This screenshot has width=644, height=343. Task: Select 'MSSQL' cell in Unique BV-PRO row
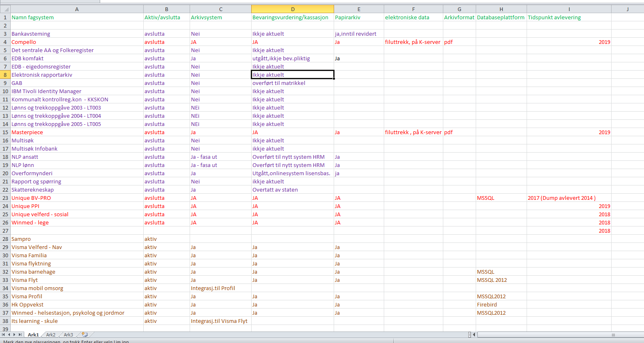[x=501, y=198]
